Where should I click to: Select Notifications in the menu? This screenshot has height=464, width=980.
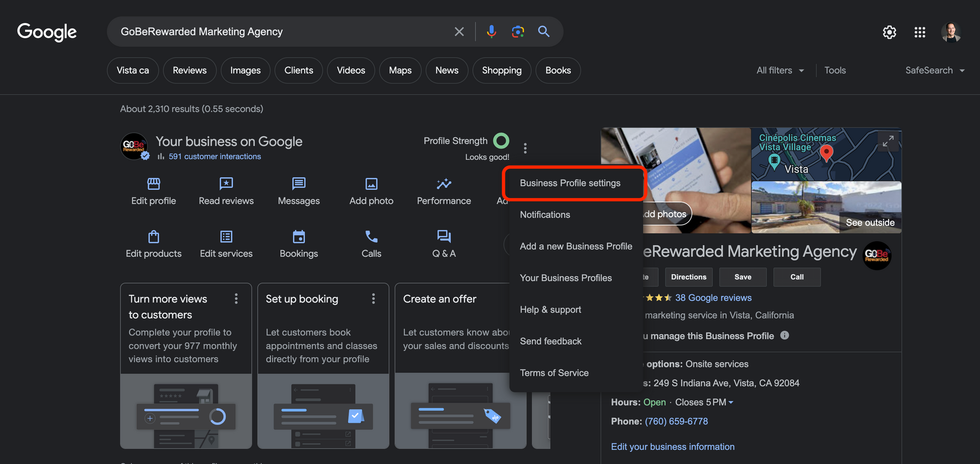[x=576, y=215]
